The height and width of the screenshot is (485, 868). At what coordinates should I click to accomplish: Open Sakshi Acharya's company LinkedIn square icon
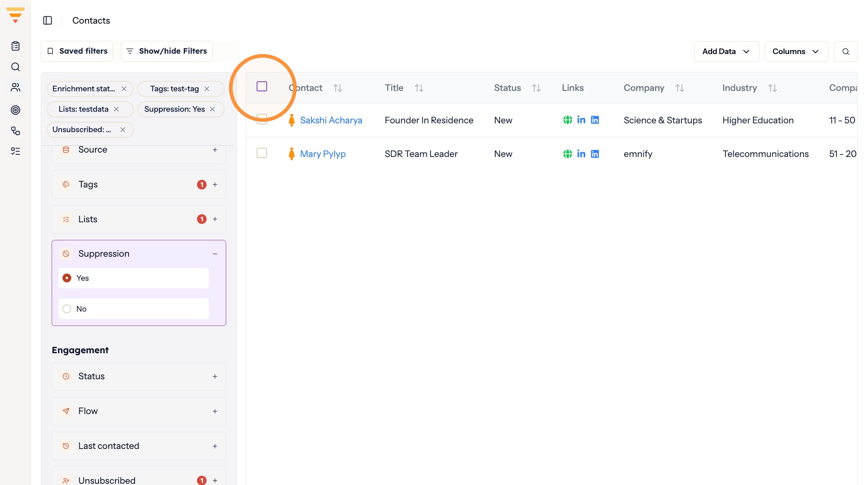(595, 120)
